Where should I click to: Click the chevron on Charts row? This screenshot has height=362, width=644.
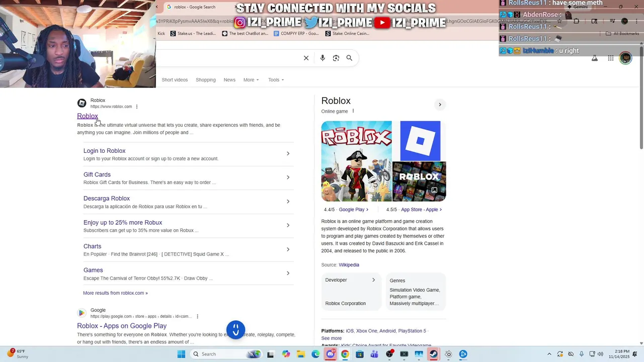click(288, 249)
